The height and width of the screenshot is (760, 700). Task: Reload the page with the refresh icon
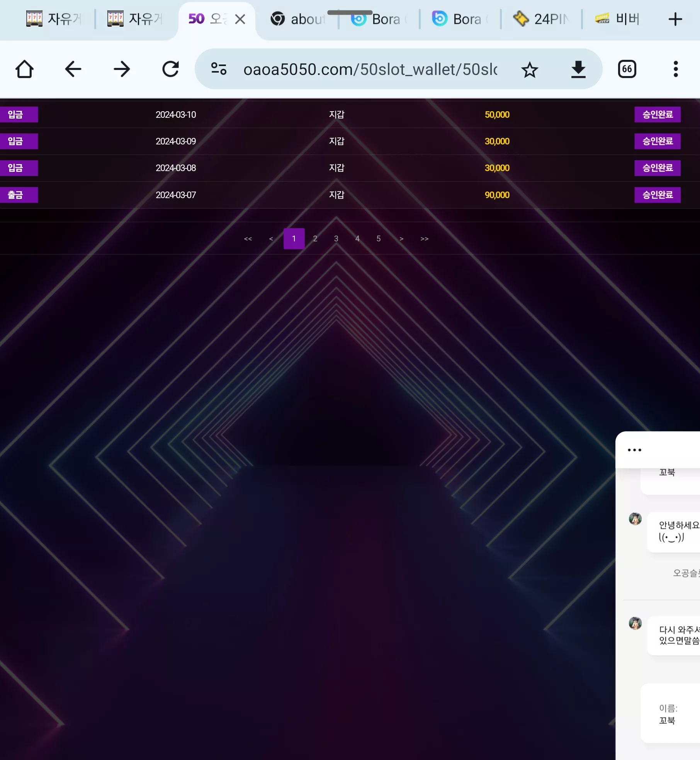tap(170, 70)
